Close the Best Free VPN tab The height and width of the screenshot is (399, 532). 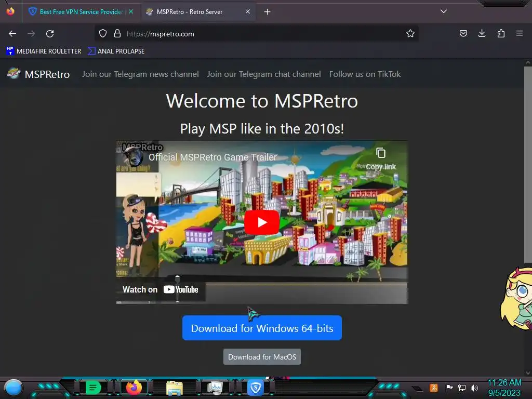pyautogui.click(x=131, y=12)
